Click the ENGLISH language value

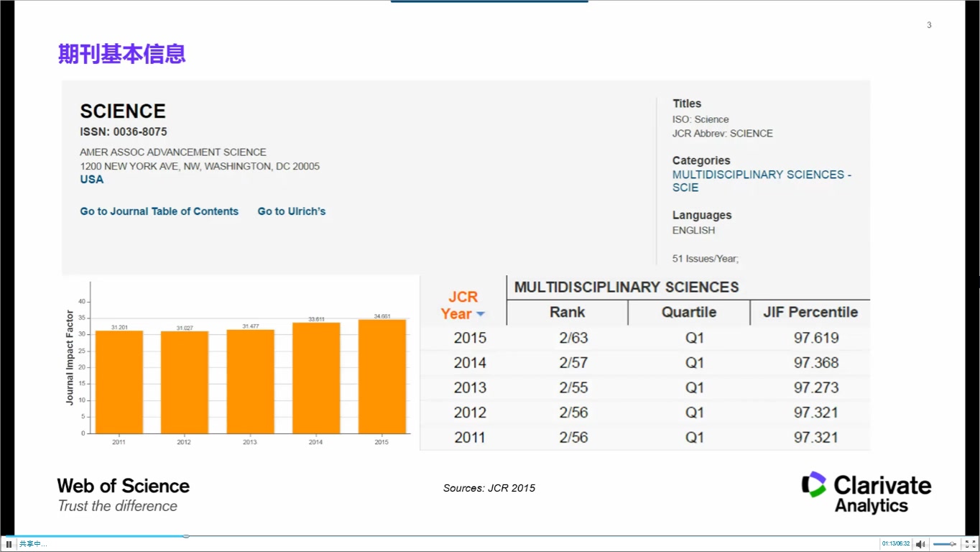(694, 231)
